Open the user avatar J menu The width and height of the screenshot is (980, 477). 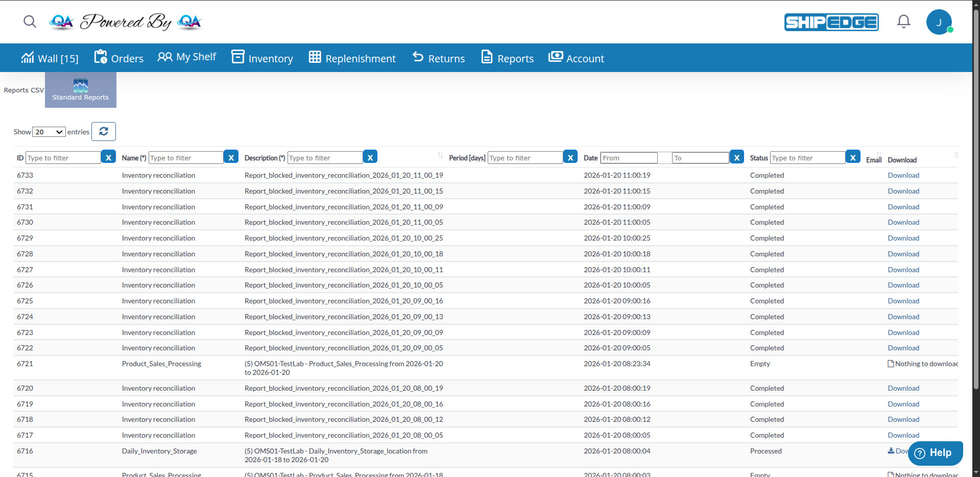[939, 22]
